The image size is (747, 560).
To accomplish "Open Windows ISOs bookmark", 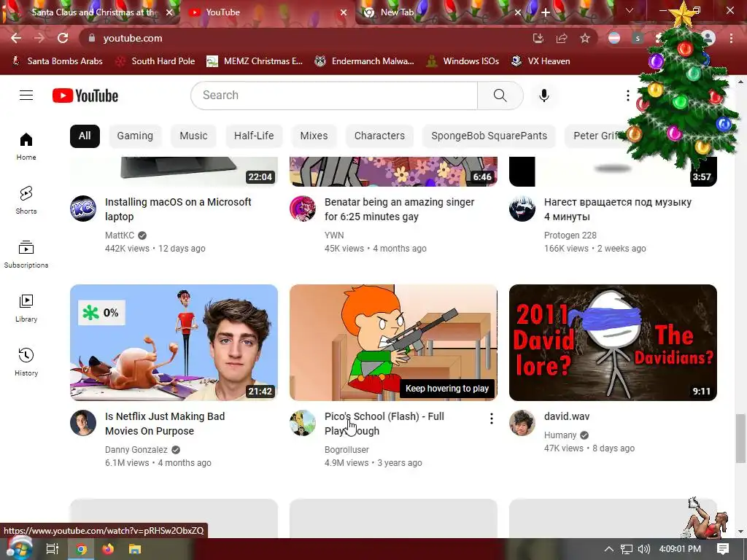I will [463, 61].
